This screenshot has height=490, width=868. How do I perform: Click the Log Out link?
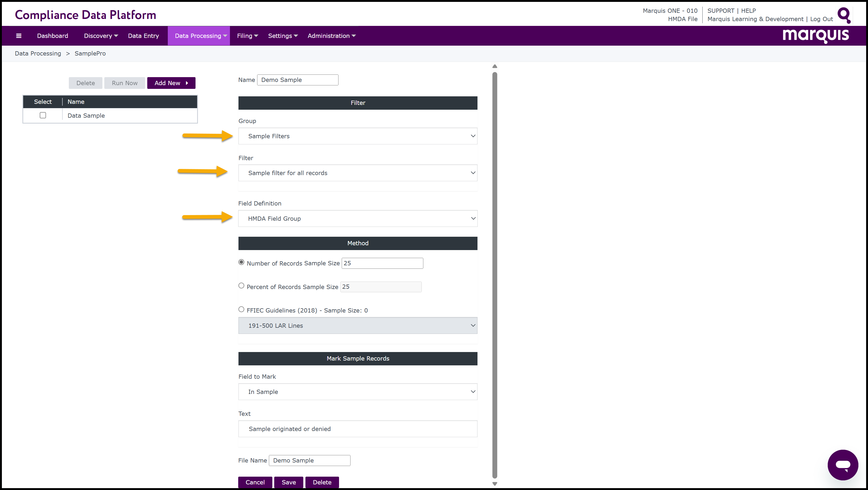(x=822, y=19)
